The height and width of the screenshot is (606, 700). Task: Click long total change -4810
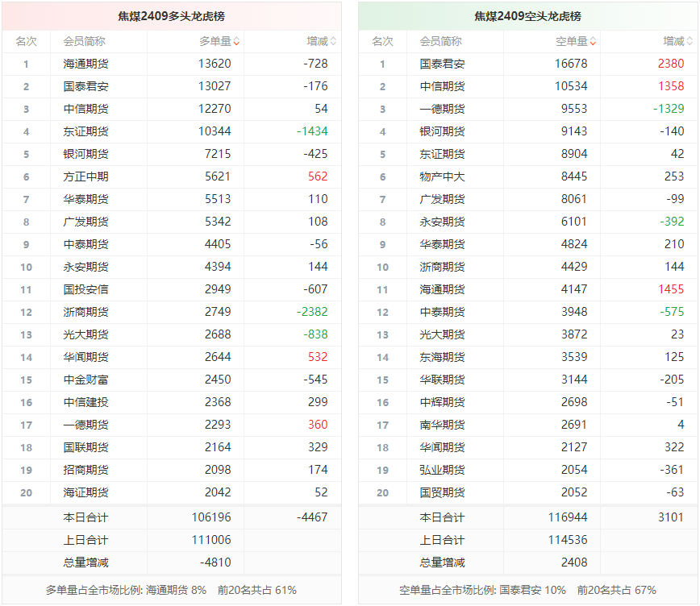pyautogui.click(x=215, y=562)
